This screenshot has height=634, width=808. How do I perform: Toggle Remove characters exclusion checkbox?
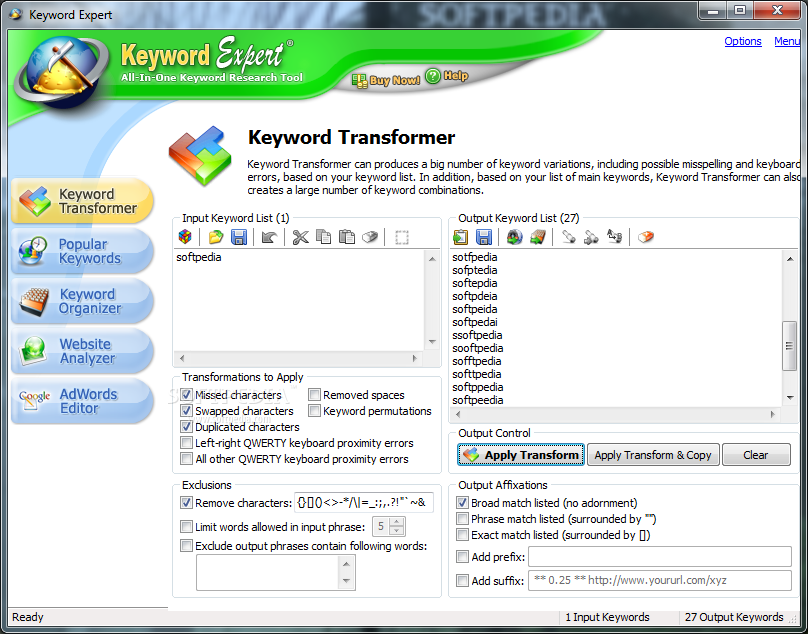tap(187, 503)
